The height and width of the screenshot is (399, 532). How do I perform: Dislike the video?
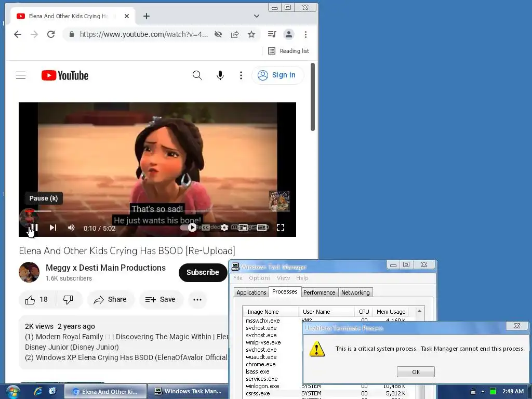(x=68, y=300)
